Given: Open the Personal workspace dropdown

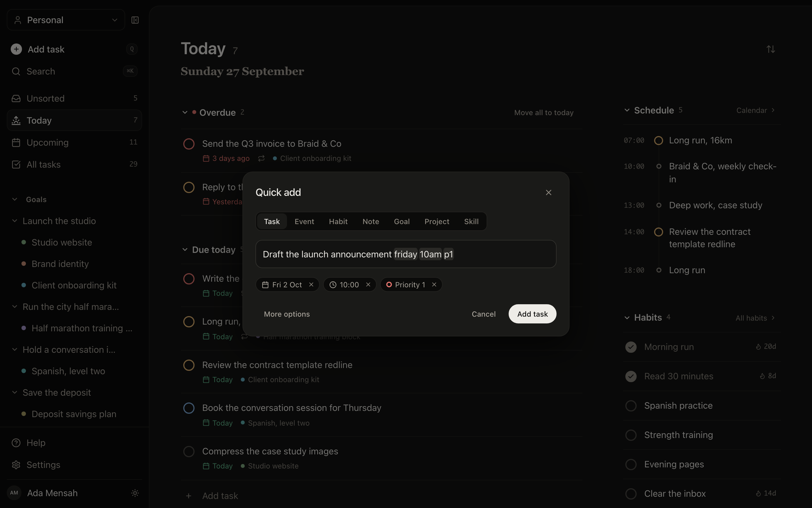Looking at the screenshot, I should tap(66, 20).
